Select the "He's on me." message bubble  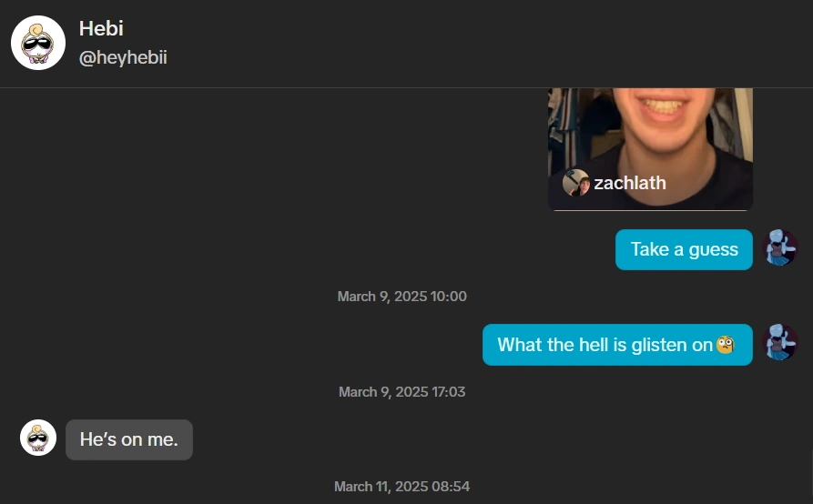(129, 439)
